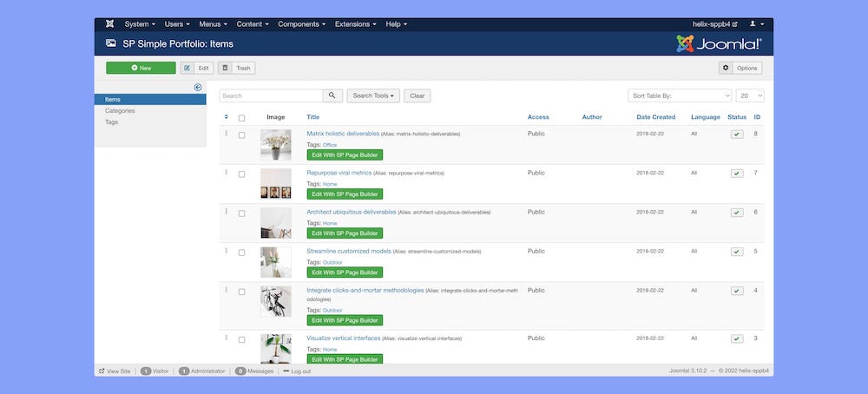Tick the Streamline customized models checkbox

coord(242,252)
